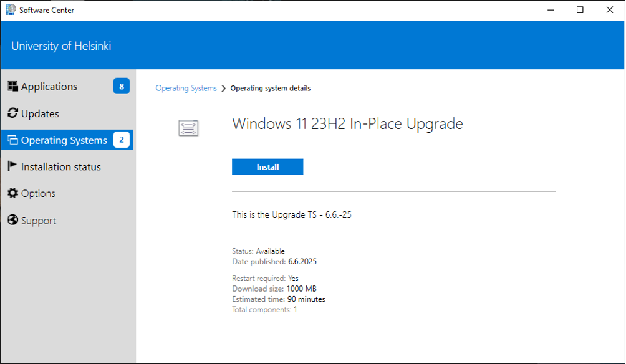The image size is (626, 364).
Task: Click the Status: Available text
Action: pos(258,251)
